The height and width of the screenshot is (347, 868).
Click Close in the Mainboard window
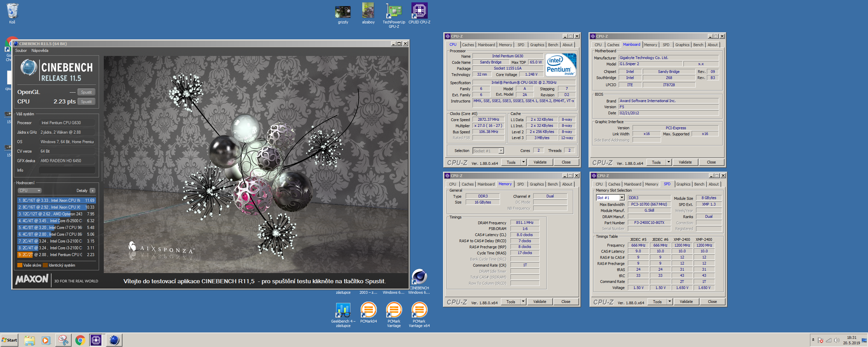pyautogui.click(x=711, y=162)
